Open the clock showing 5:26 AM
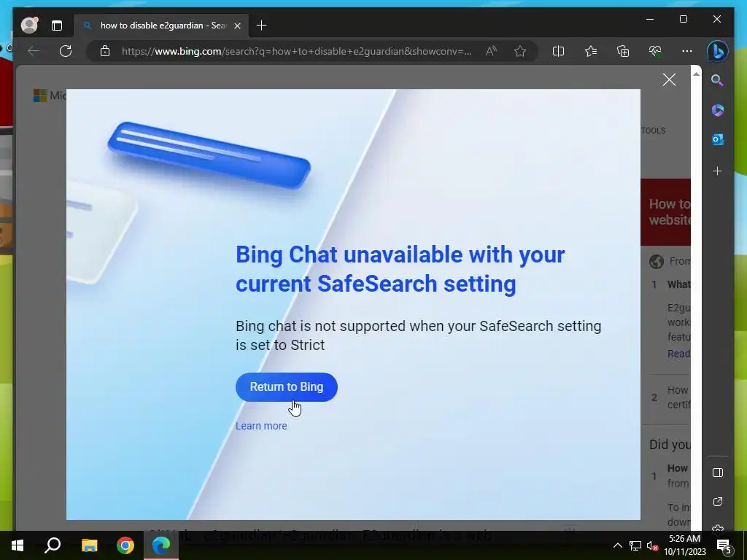This screenshot has height=560, width=747. (x=685, y=545)
